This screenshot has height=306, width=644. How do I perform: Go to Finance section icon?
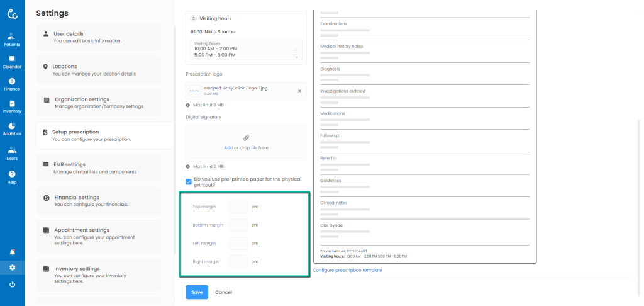tap(12, 84)
